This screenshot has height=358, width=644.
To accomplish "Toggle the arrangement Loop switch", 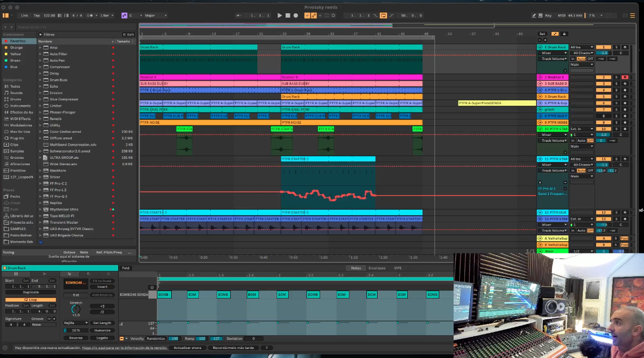I will [383, 15].
